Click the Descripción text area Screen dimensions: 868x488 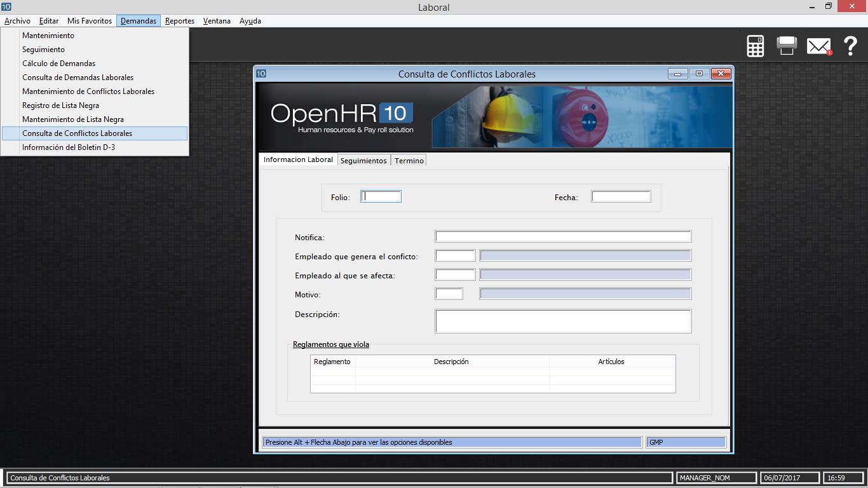563,321
